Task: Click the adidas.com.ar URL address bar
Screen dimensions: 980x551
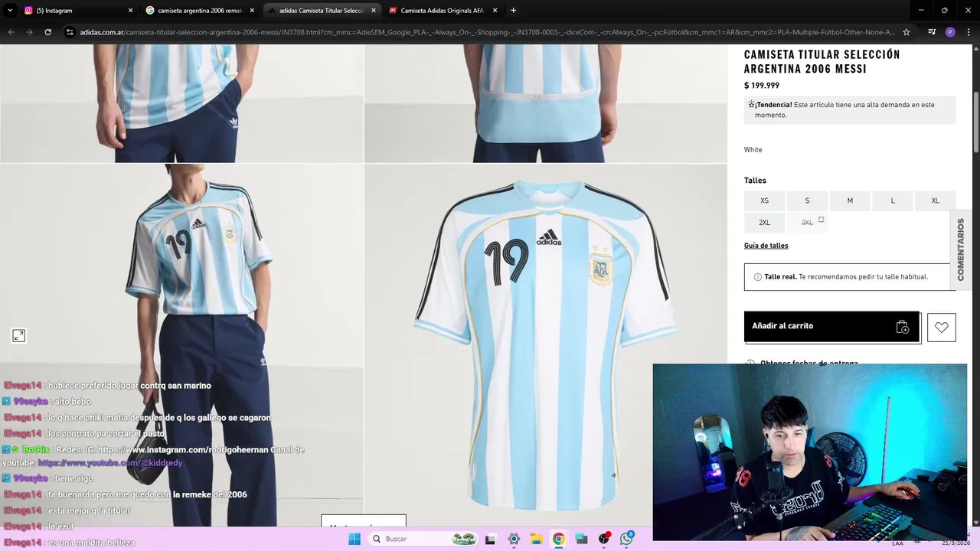Action: point(487,32)
